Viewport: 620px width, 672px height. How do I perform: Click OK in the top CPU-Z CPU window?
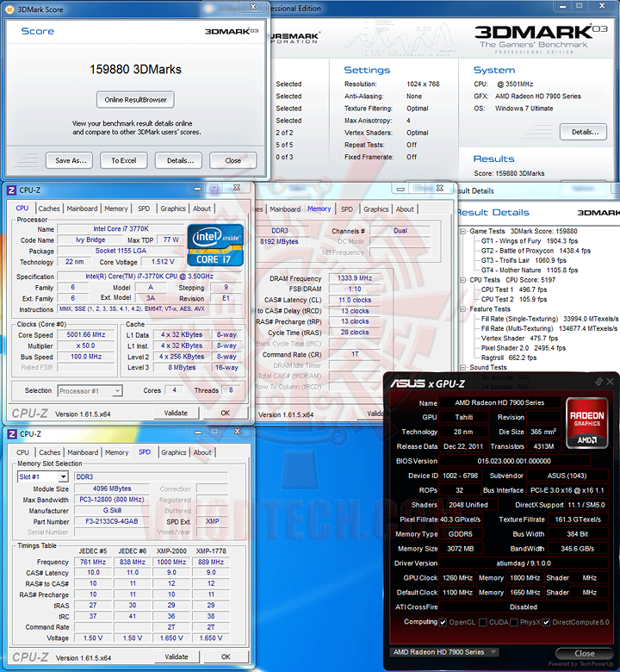point(226,414)
